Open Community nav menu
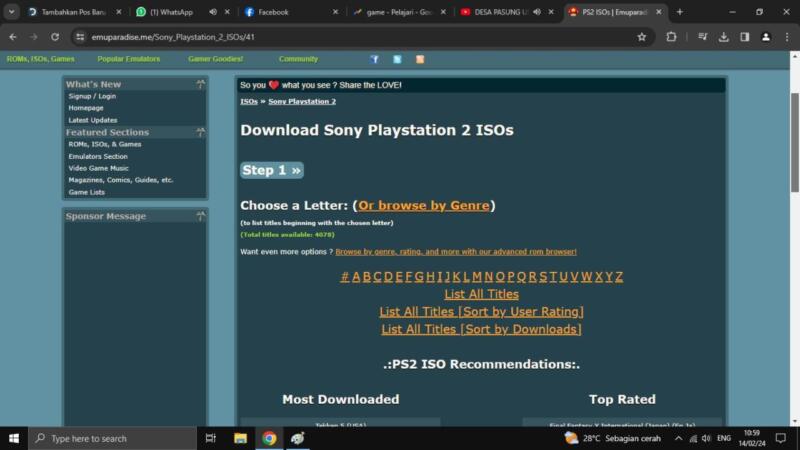Viewport: 800px width, 450px height. pos(298,59)
